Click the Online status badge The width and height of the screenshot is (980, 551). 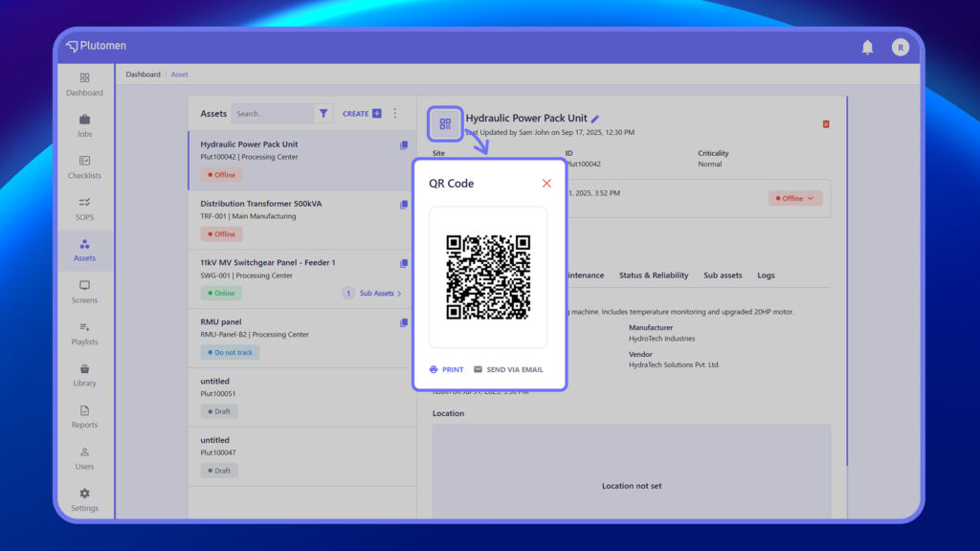point(221,293)
